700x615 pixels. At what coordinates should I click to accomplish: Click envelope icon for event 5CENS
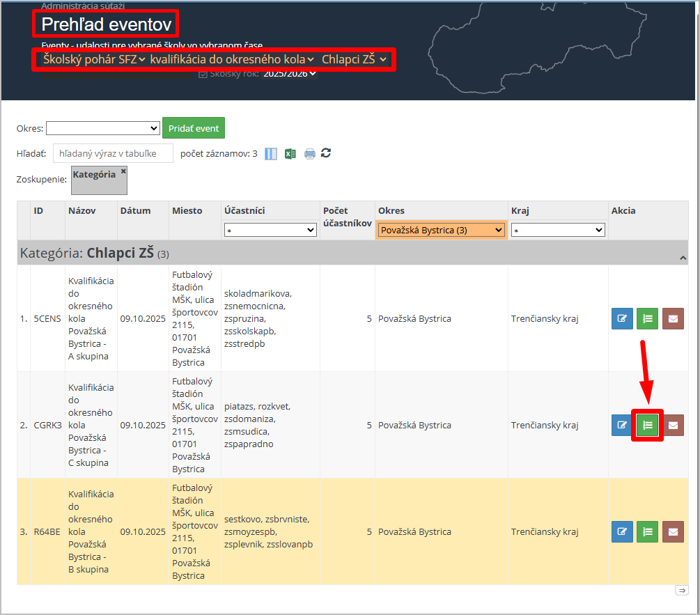[x=673, y=318]
